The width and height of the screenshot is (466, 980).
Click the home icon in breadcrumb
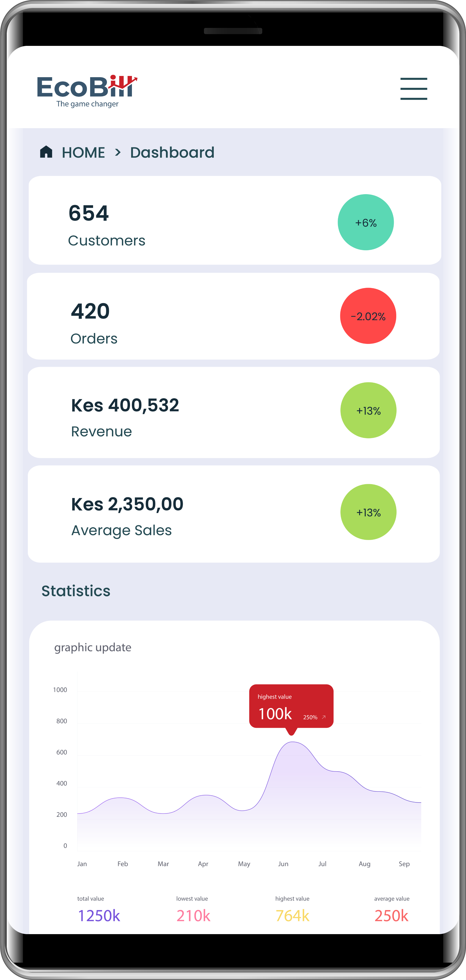(x=46, y=152)
